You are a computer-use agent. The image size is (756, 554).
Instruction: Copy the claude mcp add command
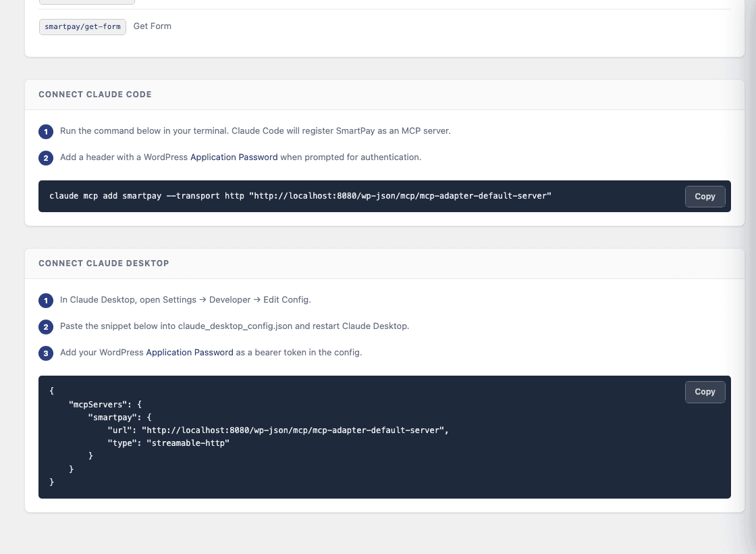[705, 197]
